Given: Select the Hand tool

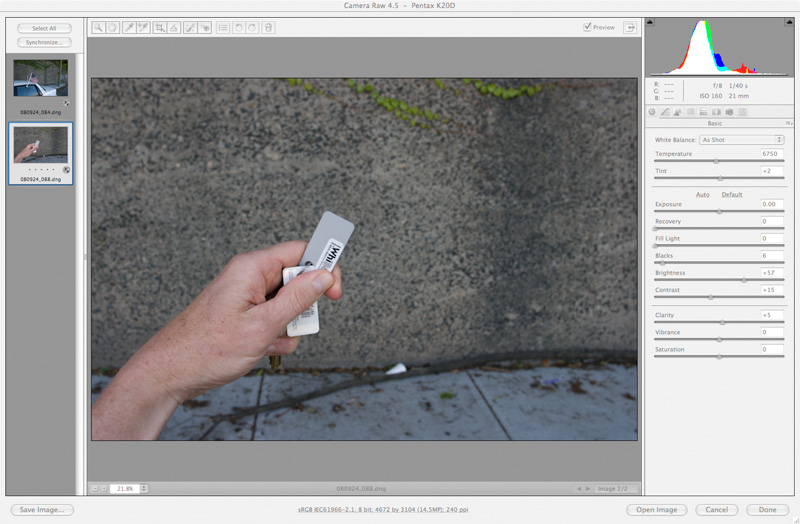Looking at the screenshot, I should [x=112, y=28].
